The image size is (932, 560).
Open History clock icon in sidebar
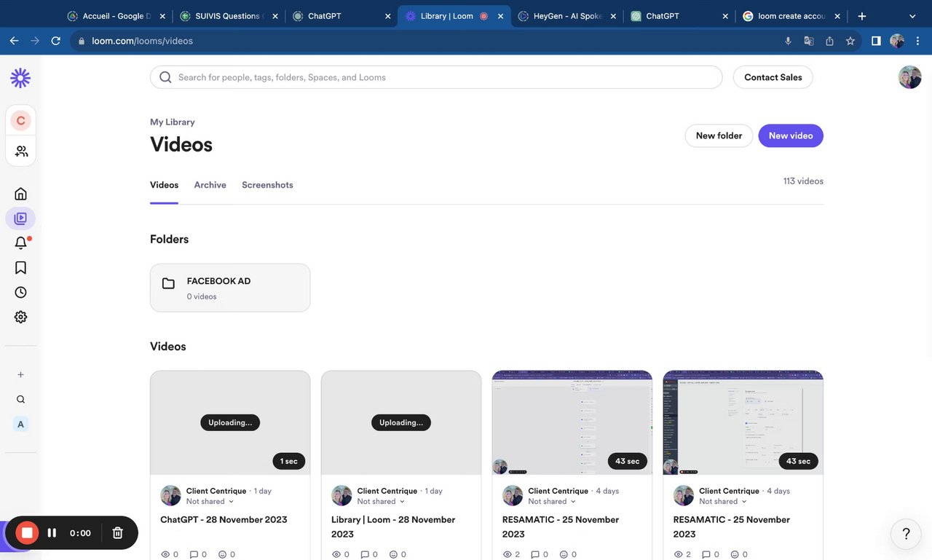20,292
